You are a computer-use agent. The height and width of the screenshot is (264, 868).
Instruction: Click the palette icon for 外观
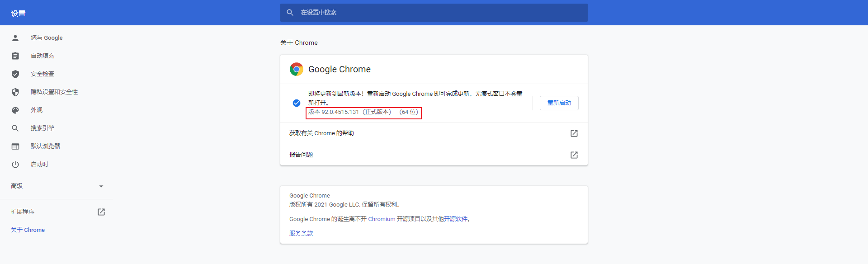point(15,110)
